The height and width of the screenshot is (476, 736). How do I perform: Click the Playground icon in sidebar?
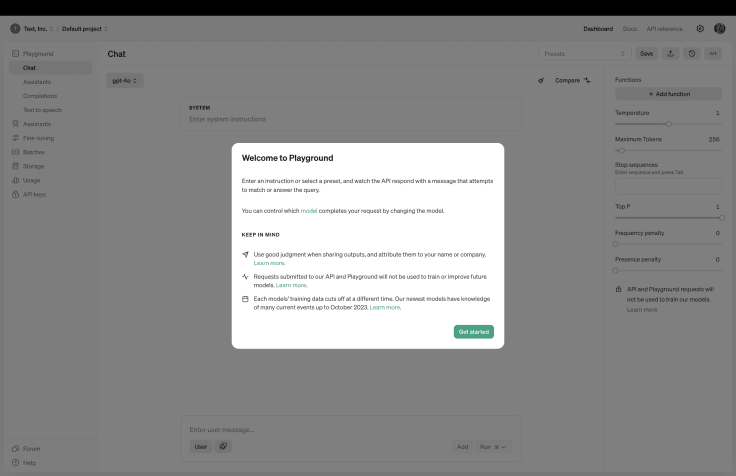(x=15, y=54)
